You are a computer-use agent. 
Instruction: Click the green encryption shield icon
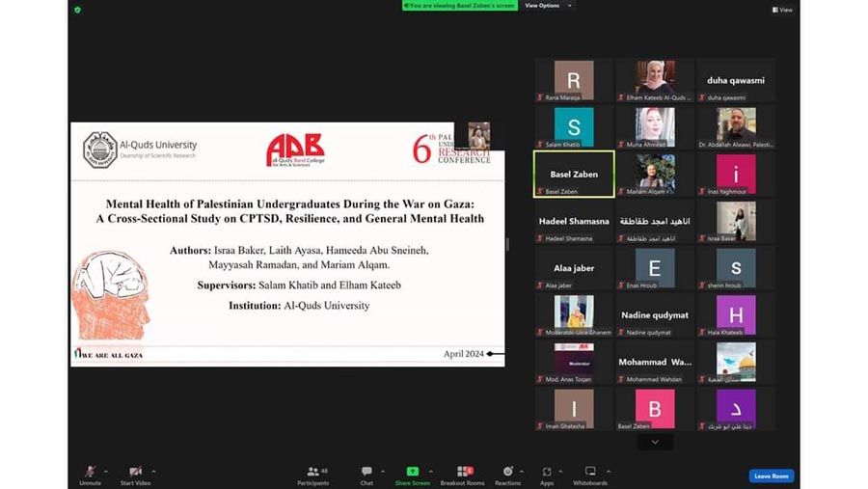tap(77, 10)
